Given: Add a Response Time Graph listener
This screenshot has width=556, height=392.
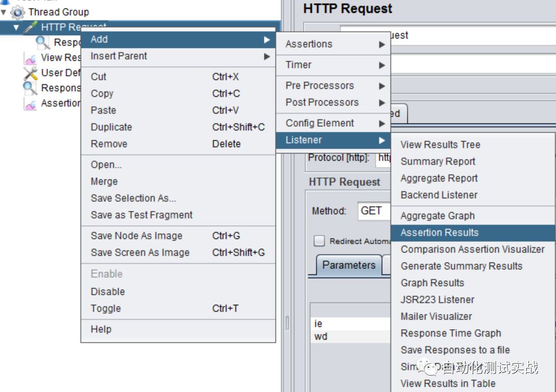Looking at the screenshot, I should (x=473, y=333).
